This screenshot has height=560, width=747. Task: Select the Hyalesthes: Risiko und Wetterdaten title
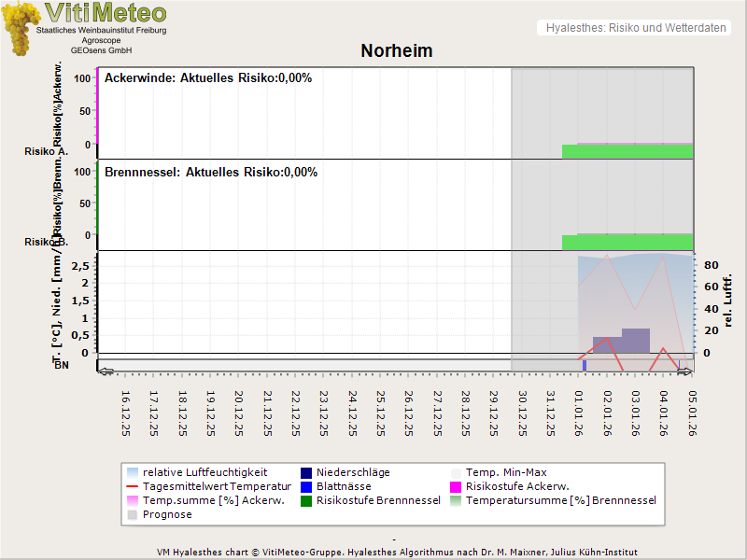point(635,28)
